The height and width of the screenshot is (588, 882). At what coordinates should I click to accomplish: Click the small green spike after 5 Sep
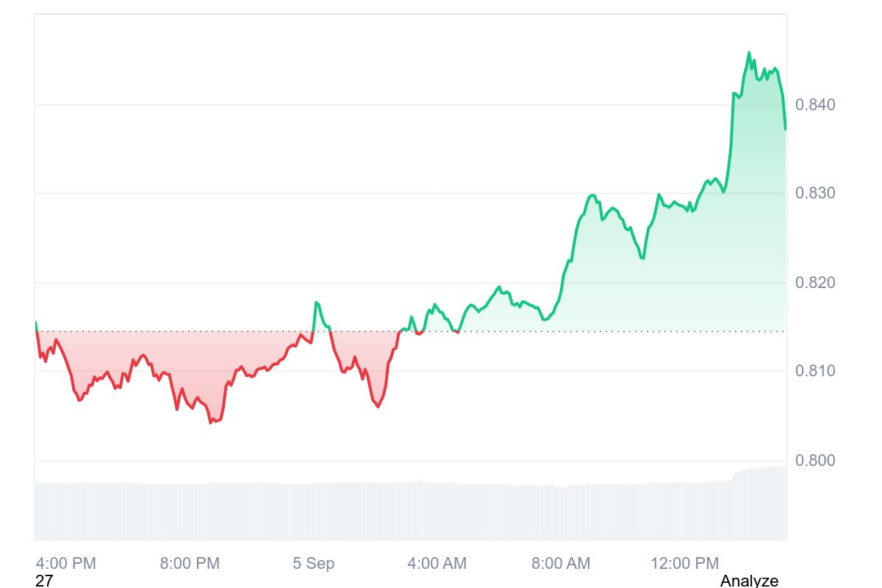tap(316, 303)
